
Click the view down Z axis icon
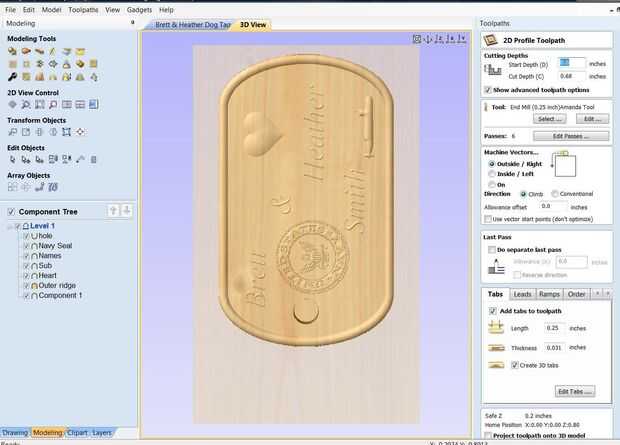[439, 39]
